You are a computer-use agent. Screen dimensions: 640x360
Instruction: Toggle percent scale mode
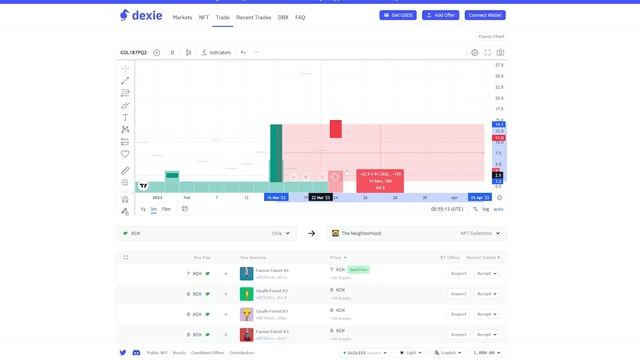tap(475, 209)
